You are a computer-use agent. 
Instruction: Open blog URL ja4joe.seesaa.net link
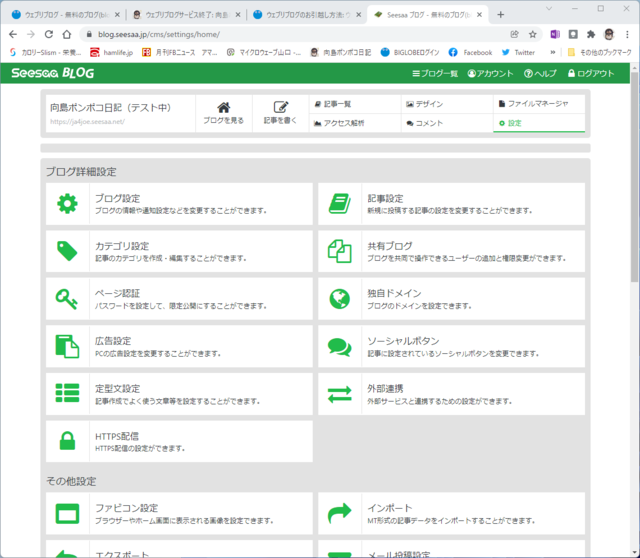87,122
